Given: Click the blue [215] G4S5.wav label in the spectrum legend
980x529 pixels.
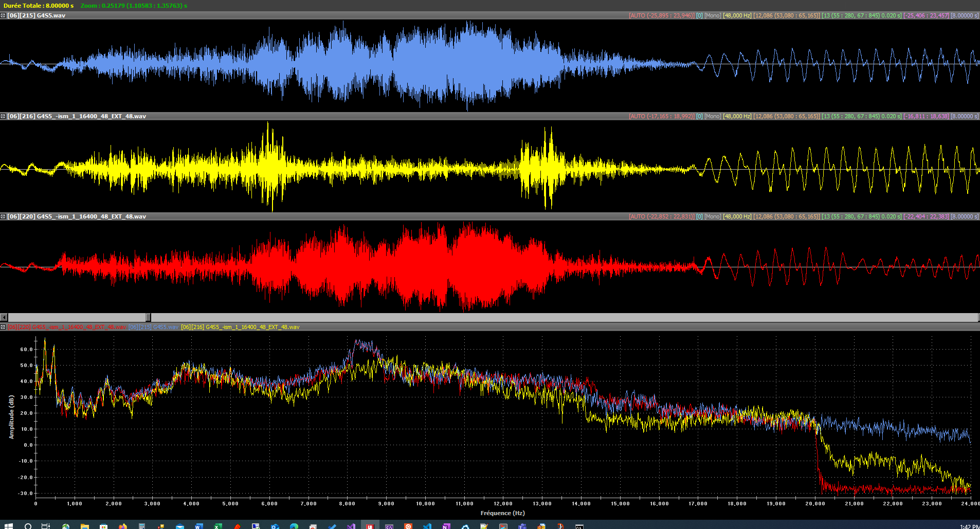Looking at the screenshot, I should pos(153,327).
